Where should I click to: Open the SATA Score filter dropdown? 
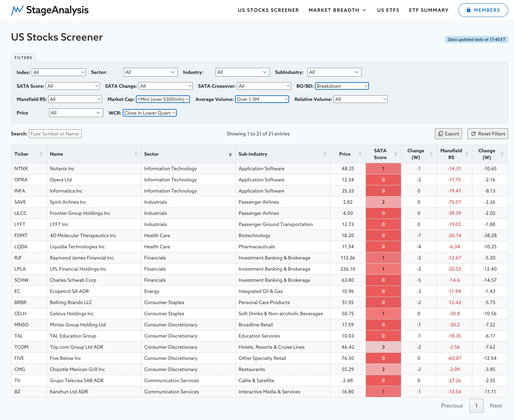72,86
